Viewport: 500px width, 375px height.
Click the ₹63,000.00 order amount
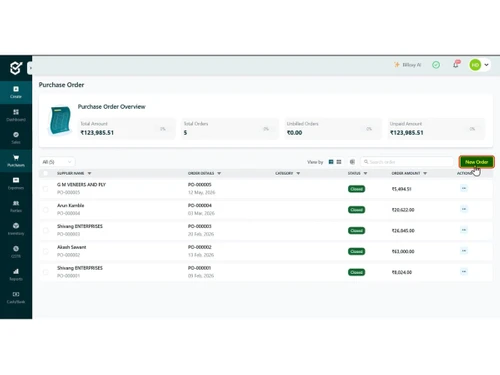(403, 251)
